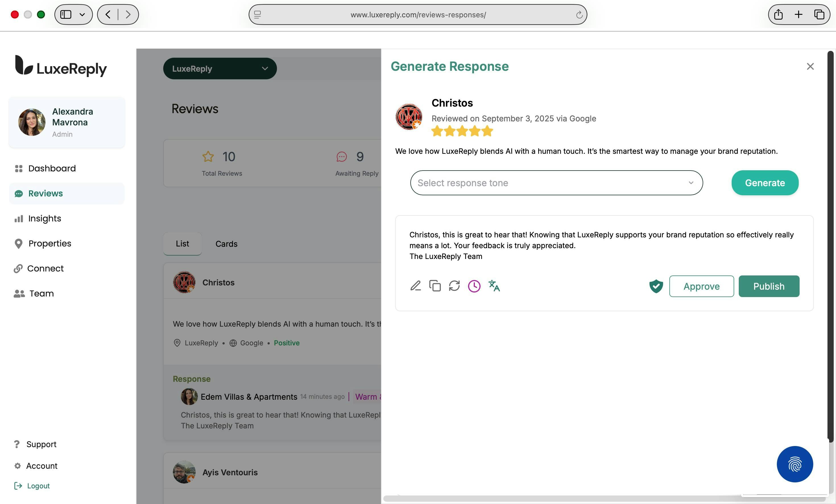Open the LuxeReply property selector dropdown
Viewport: 836px width, 504px height.
(x=220, y=69)
